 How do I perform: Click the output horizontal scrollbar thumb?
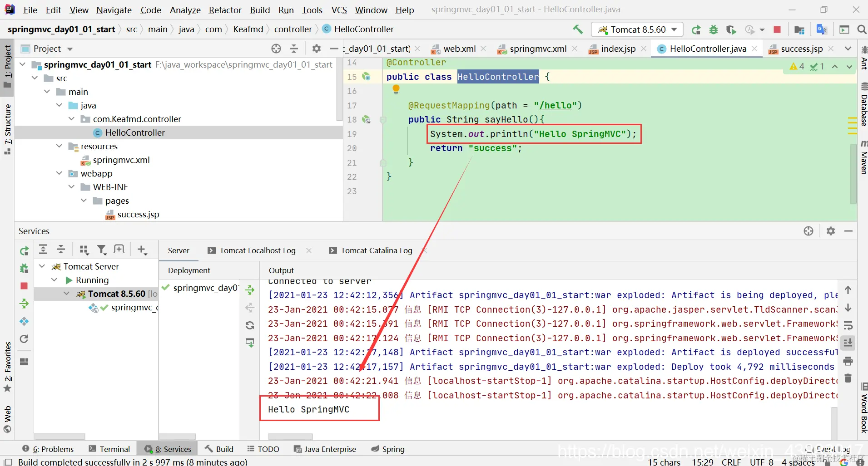(290, 437)
